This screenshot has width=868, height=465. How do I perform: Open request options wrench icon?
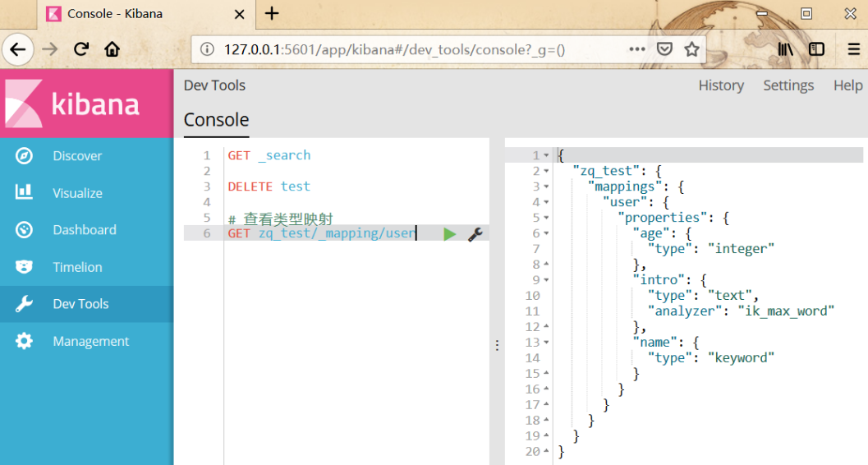(x=475, y=234)
